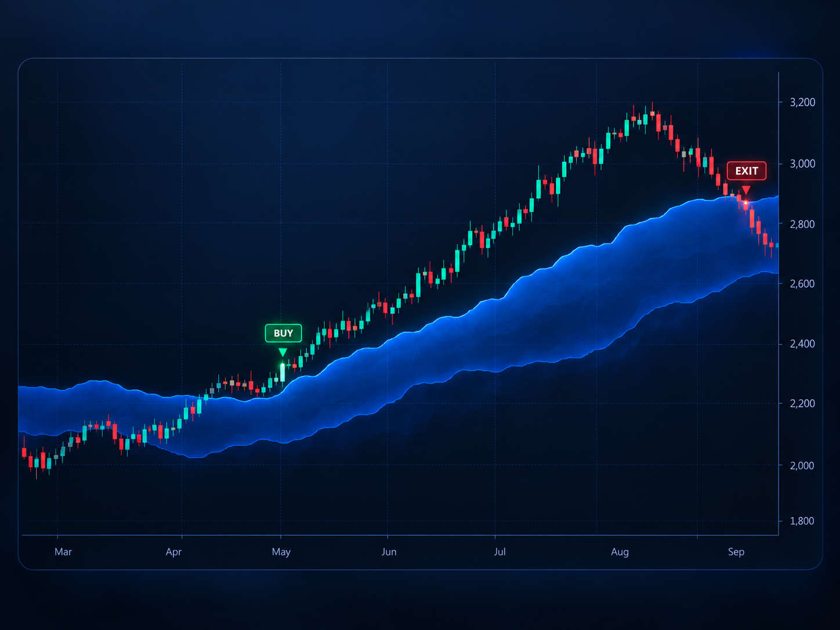Screen dimensions: 840x630
Task: Select the May month label
Action: click(281, 552)
